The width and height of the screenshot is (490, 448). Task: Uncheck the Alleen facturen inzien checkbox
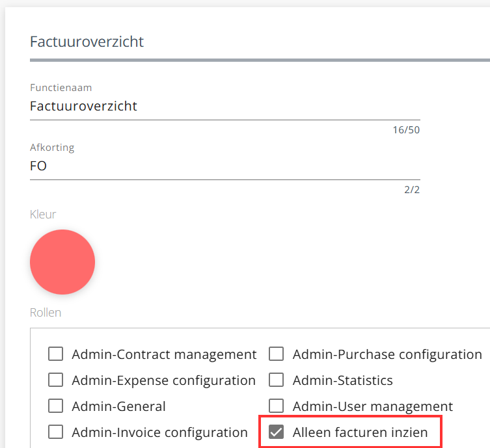click(277, 432)
